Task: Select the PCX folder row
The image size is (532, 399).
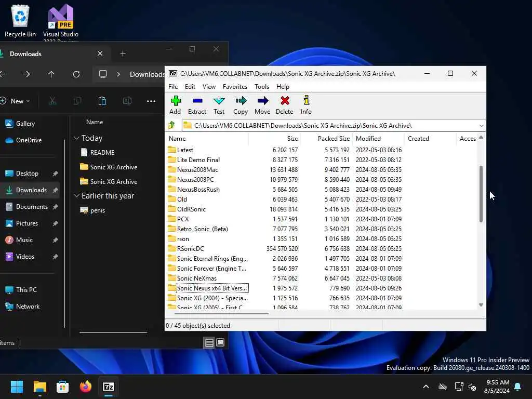Action: pos(183,219)
